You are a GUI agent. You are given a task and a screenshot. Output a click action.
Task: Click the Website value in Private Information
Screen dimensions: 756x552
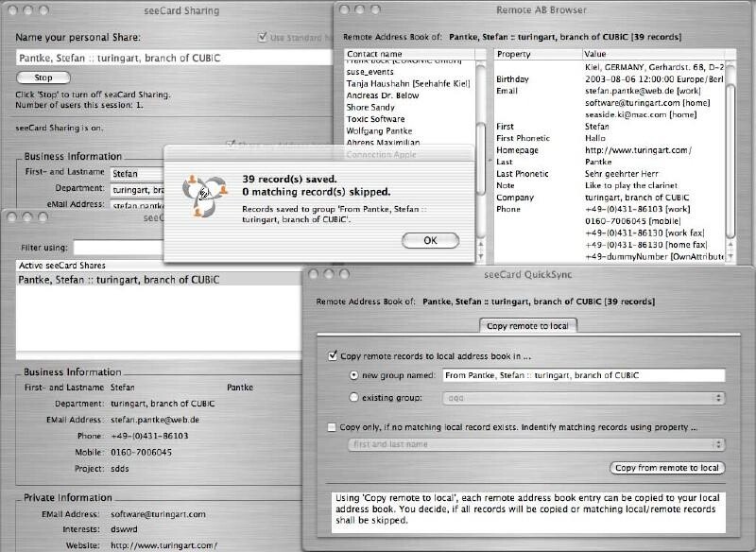[163, 545]
